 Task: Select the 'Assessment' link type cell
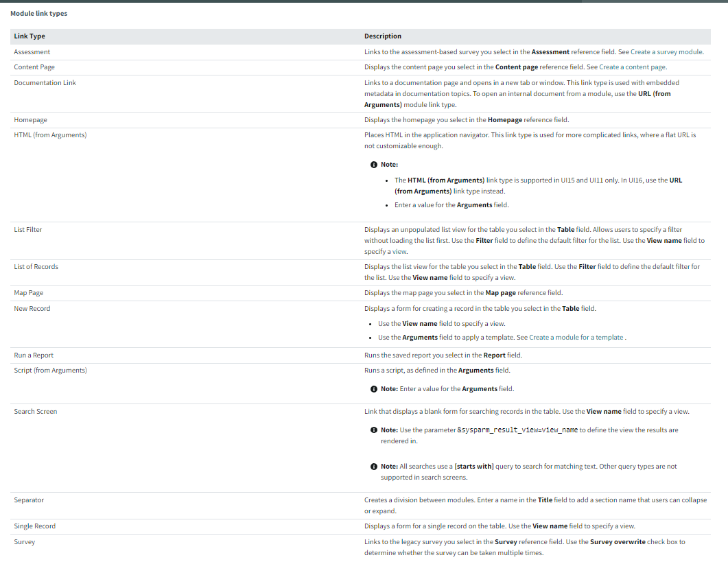coord(32,52)
